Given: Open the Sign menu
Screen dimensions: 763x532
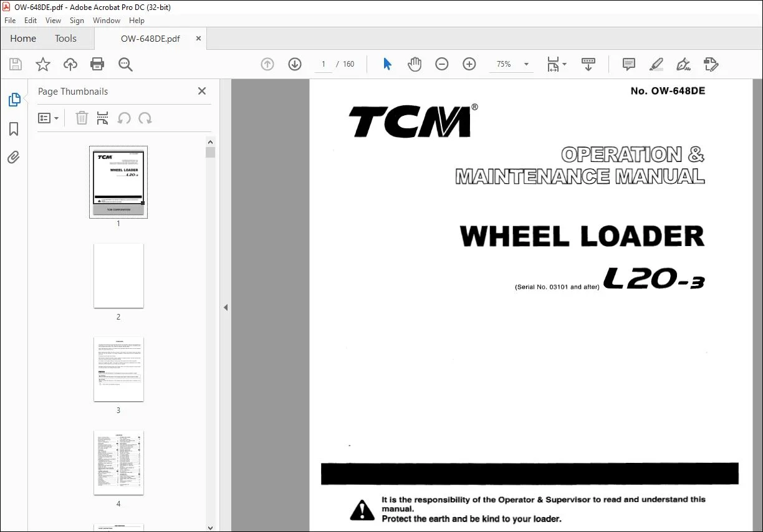Looking at the screenshot, I should click(77, 21).
